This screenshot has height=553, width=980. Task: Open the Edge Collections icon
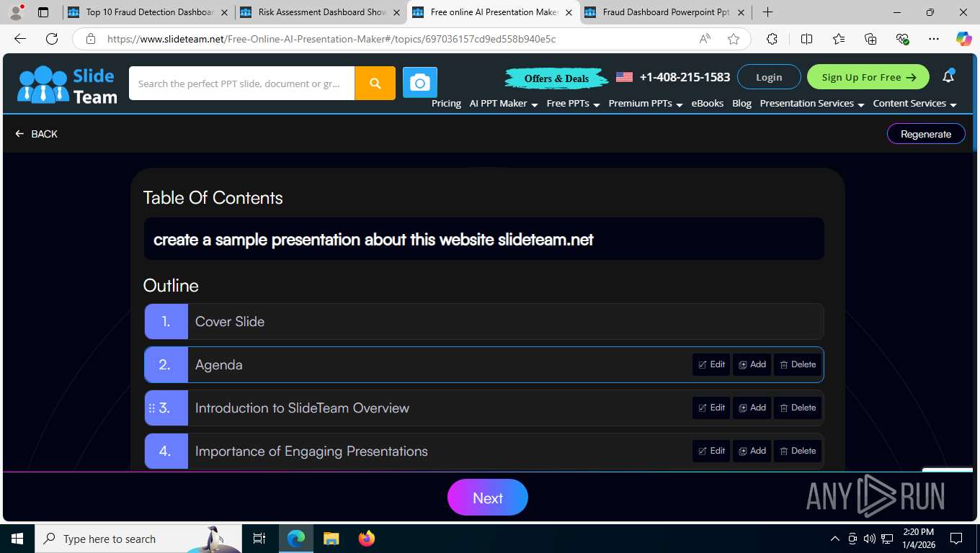(x=870, y=39)
